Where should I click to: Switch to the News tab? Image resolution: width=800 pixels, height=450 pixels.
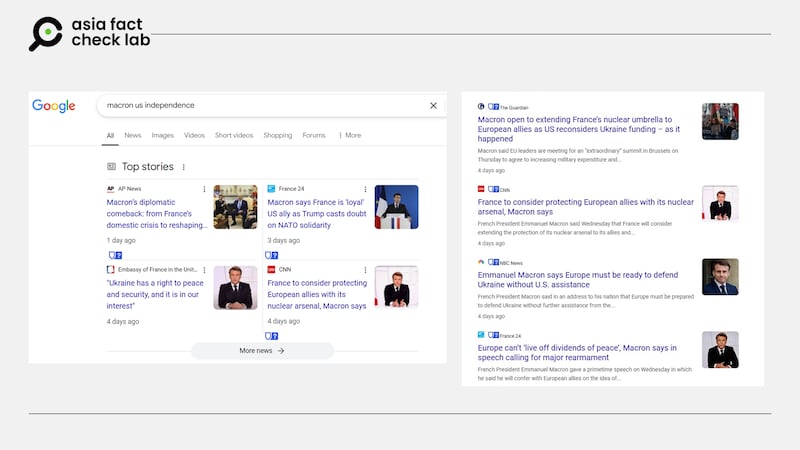(132, 135)
